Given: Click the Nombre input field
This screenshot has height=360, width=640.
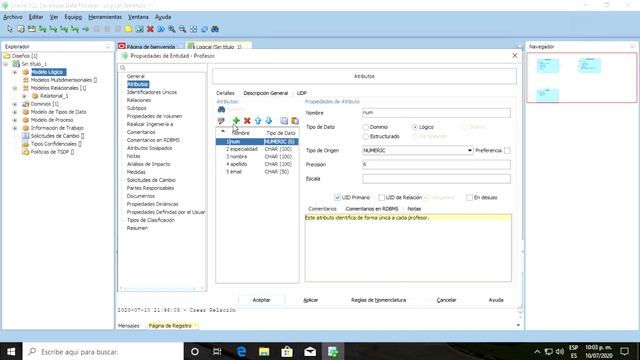Looking at the screenshot, I should point(436,113).
